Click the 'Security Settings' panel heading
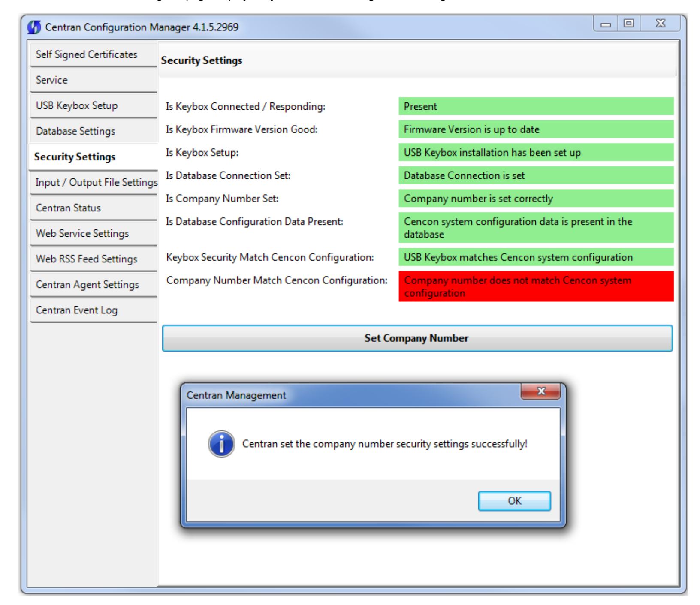700x605 pixels. (x=202, y=60)
